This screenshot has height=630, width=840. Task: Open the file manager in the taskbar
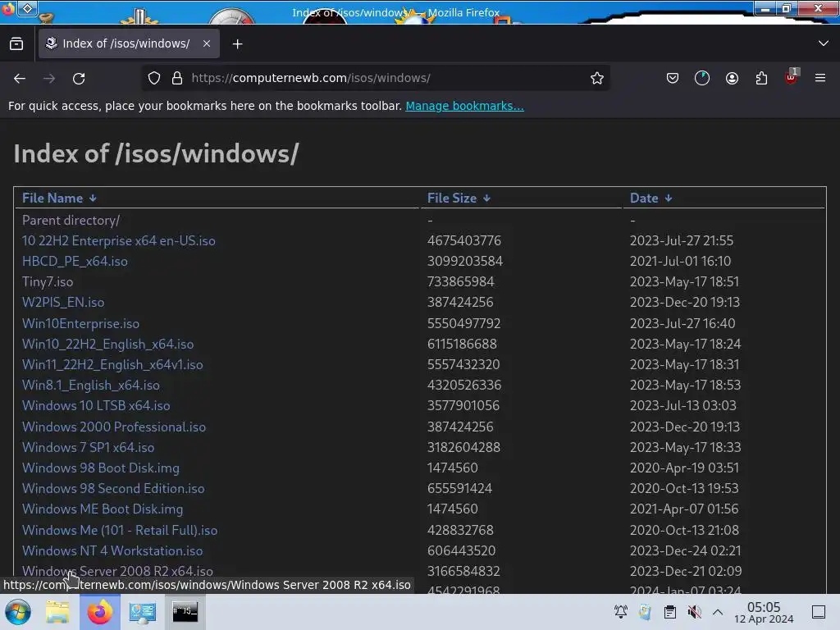pos(57,612)
